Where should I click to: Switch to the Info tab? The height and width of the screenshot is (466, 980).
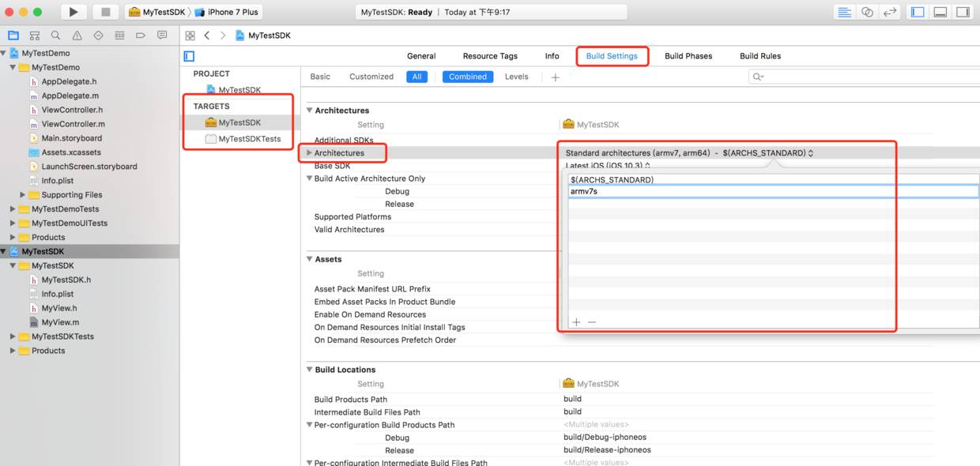click(552, 56)
